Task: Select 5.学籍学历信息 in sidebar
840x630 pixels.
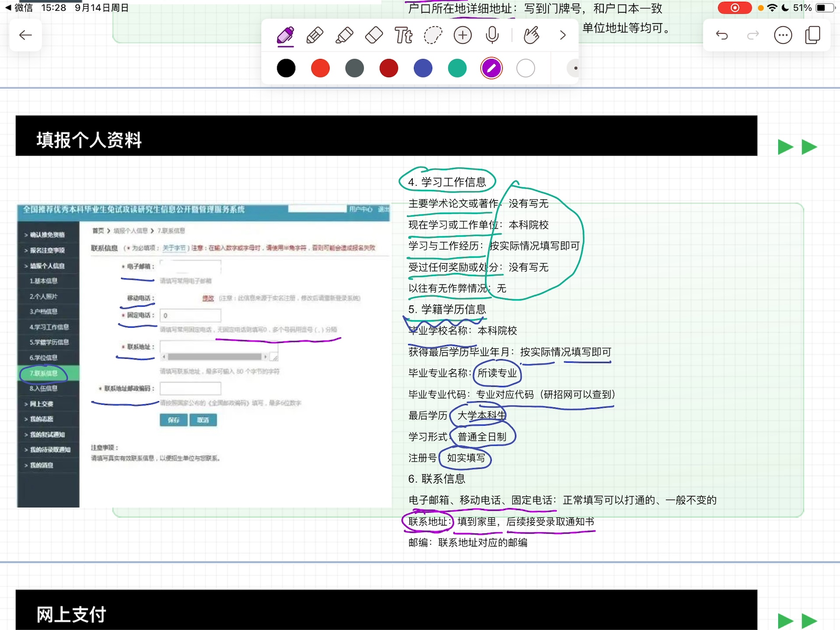Action: click(49, 342)
